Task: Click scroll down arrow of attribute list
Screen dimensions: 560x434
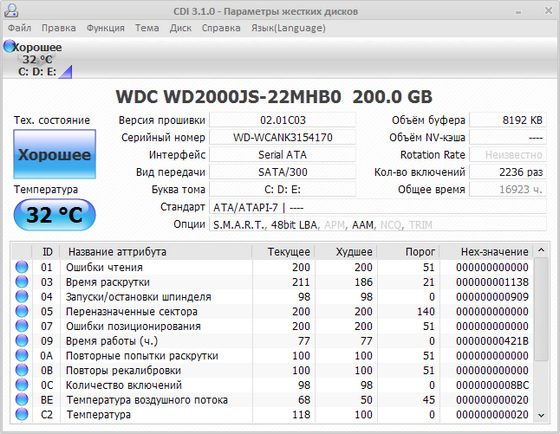Action: point(541,415)
